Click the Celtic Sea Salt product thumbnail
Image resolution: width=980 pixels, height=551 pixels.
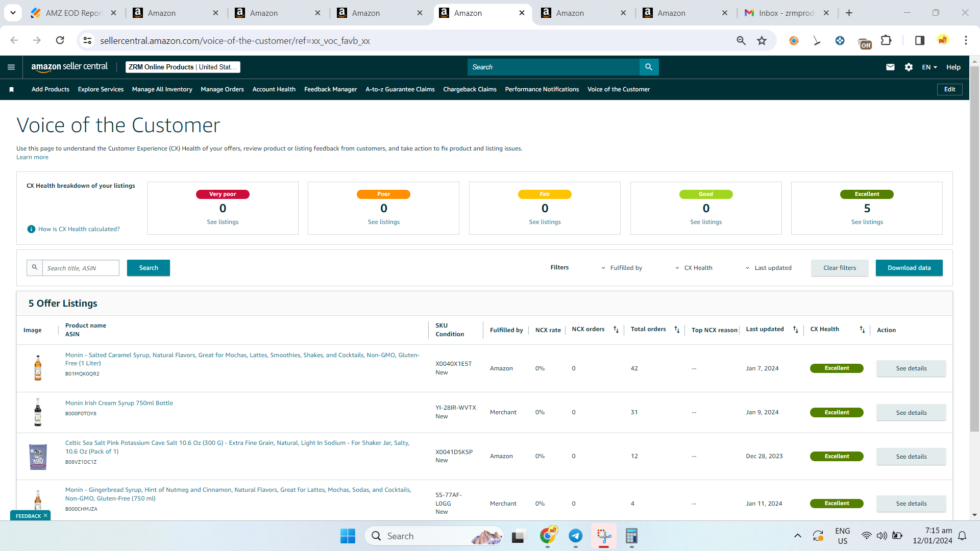[x=38, y=457]
